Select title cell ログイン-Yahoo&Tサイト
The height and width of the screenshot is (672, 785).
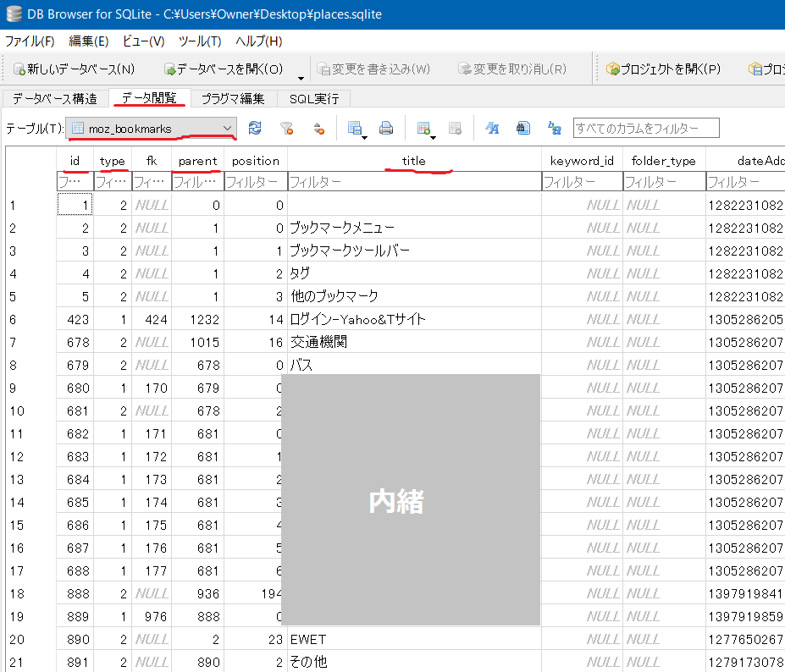(415, 319)
